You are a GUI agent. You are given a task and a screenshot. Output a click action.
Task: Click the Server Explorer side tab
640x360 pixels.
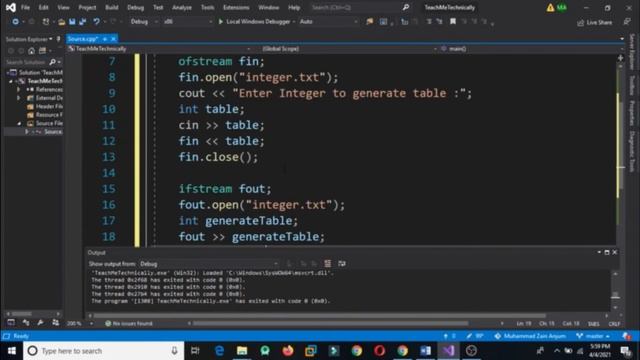coord(632,52)
